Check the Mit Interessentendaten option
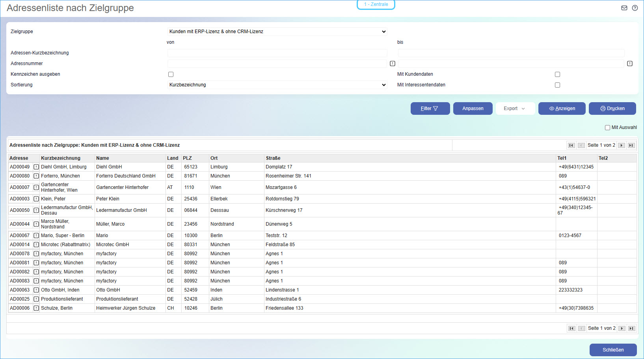Viewport: 644px width, 359px height. pyautogui.click(x=557, y=85)
